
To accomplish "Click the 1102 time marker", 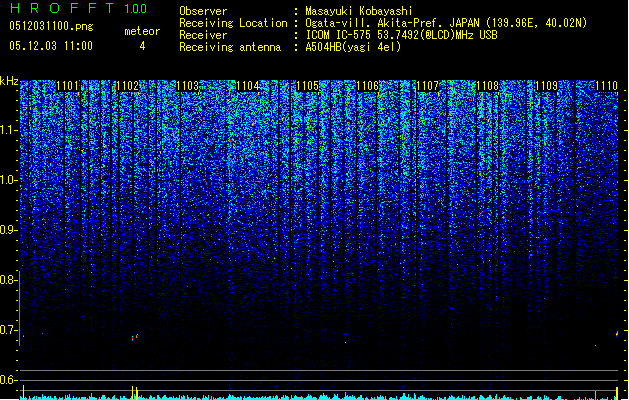I will 127,86.
